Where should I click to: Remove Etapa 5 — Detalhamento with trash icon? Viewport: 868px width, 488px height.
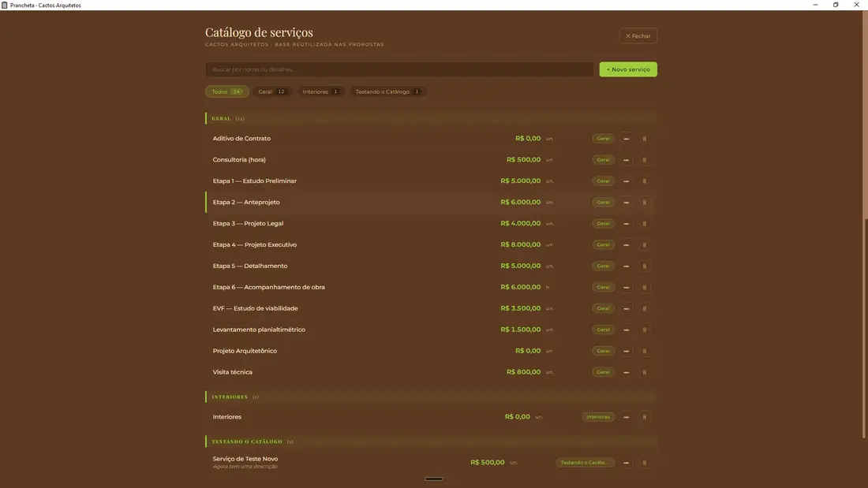(x=645, y=266)
